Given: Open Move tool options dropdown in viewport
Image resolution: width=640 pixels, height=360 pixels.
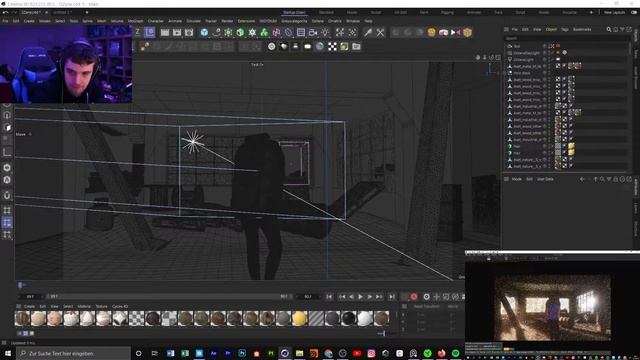Looking at the screenshot, I should tap(30, 134).
